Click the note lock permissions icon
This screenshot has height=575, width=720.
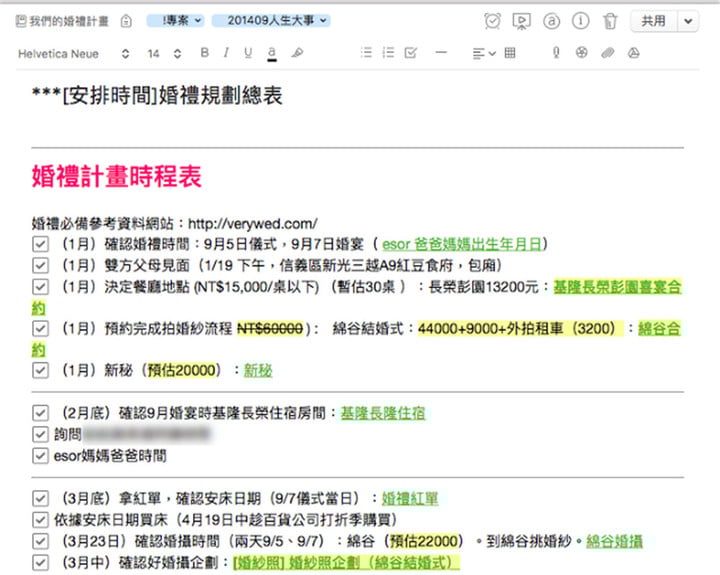coord(126,21)
